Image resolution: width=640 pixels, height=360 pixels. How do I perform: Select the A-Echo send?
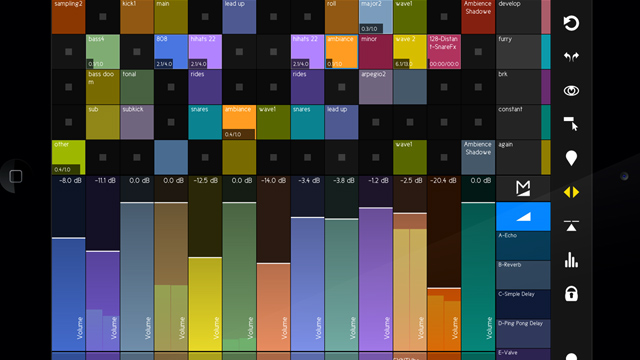523,246
